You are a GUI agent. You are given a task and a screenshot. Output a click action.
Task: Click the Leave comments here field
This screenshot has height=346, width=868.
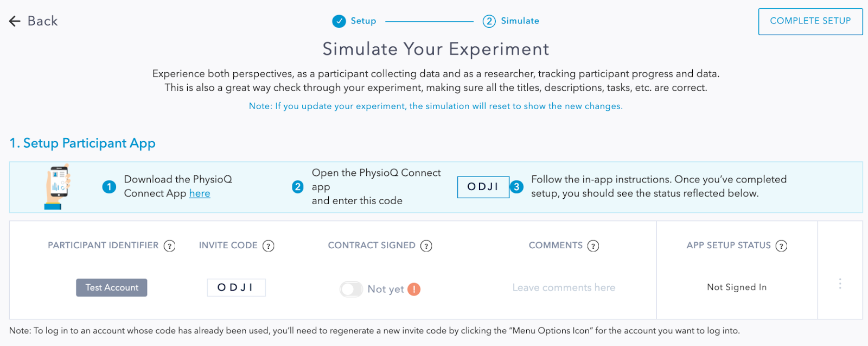pyautogui.click(x=564, y=287)
